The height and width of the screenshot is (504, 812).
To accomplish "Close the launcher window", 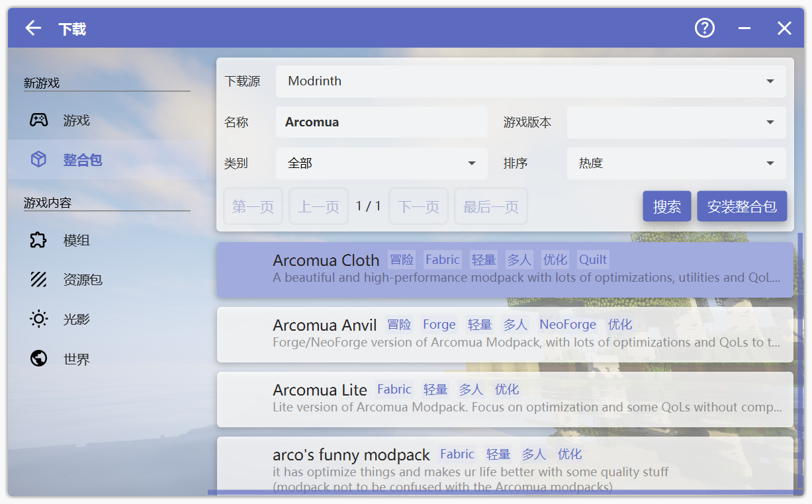I will point(784,28).
